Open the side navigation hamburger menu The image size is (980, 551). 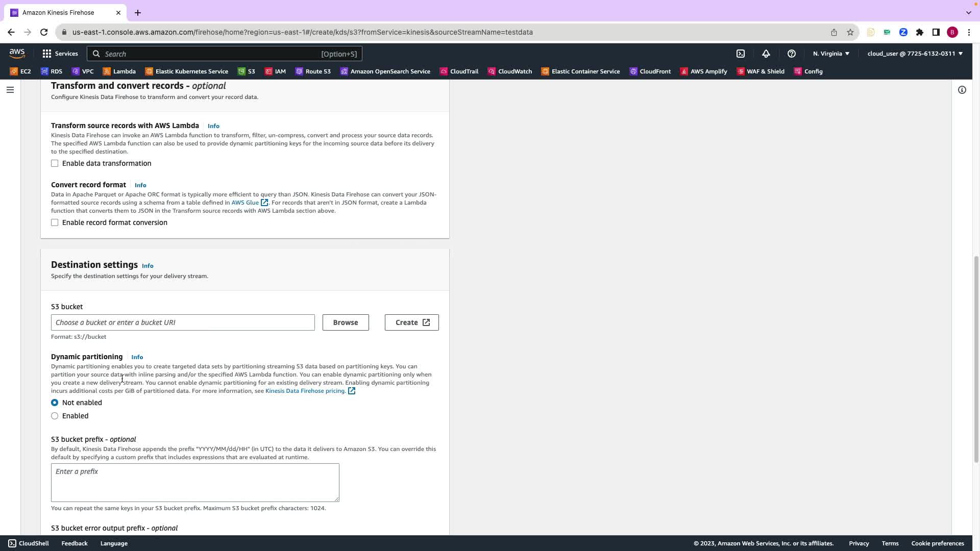(10, 90)
